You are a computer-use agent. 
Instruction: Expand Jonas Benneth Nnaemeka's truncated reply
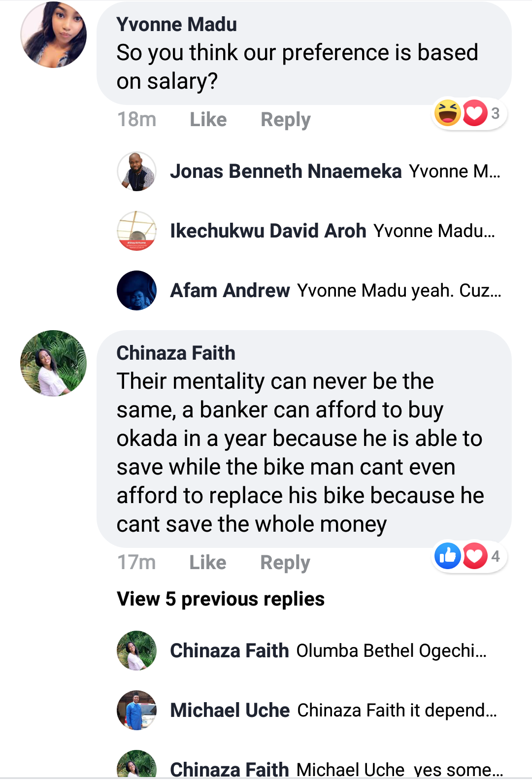(454, 171)
